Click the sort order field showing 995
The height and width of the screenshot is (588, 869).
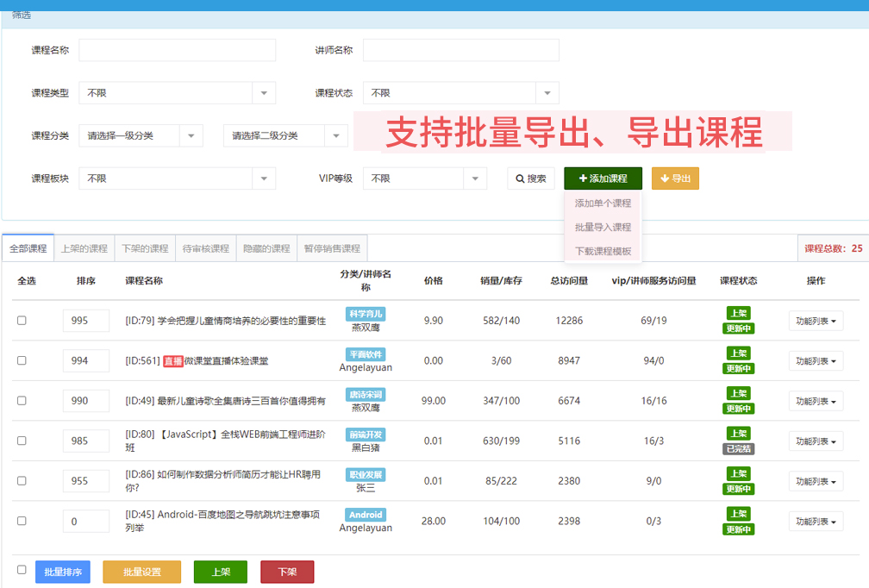point(86,321)
